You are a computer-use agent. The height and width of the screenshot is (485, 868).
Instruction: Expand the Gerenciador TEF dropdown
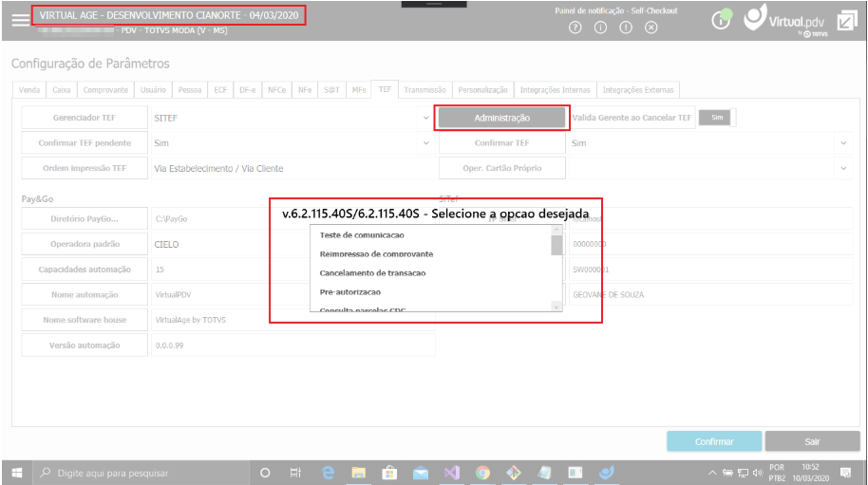pos(425,118)
